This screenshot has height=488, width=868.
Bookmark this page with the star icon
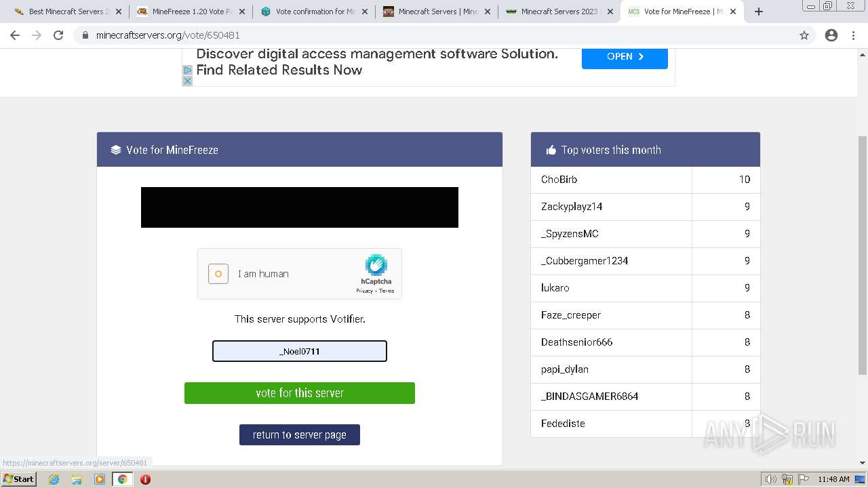[x=804, y=35]
